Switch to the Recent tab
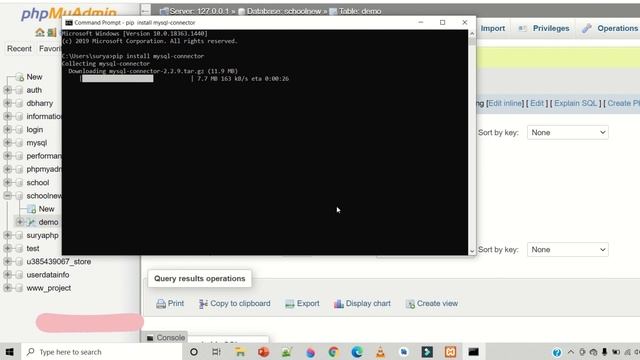 19,49
